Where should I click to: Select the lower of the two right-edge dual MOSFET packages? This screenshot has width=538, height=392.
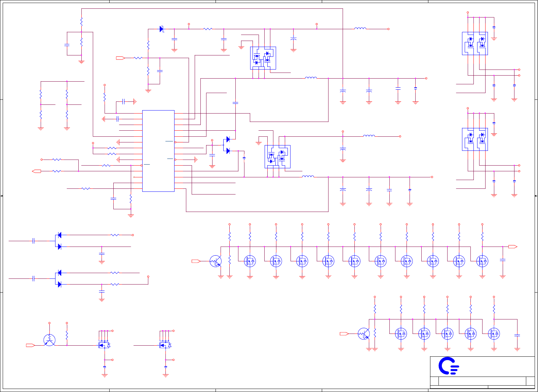(475, 139)
